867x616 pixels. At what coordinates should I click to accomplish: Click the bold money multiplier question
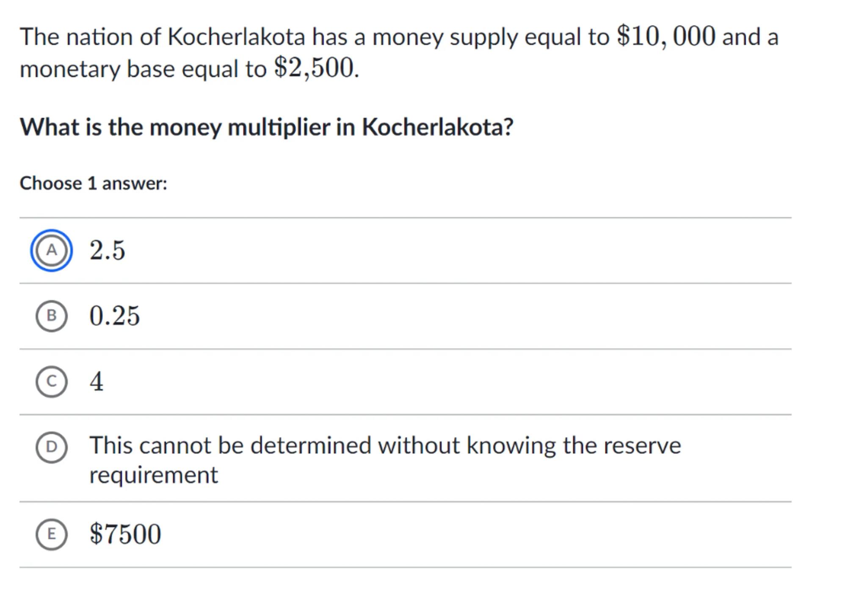tap(266, 127)
